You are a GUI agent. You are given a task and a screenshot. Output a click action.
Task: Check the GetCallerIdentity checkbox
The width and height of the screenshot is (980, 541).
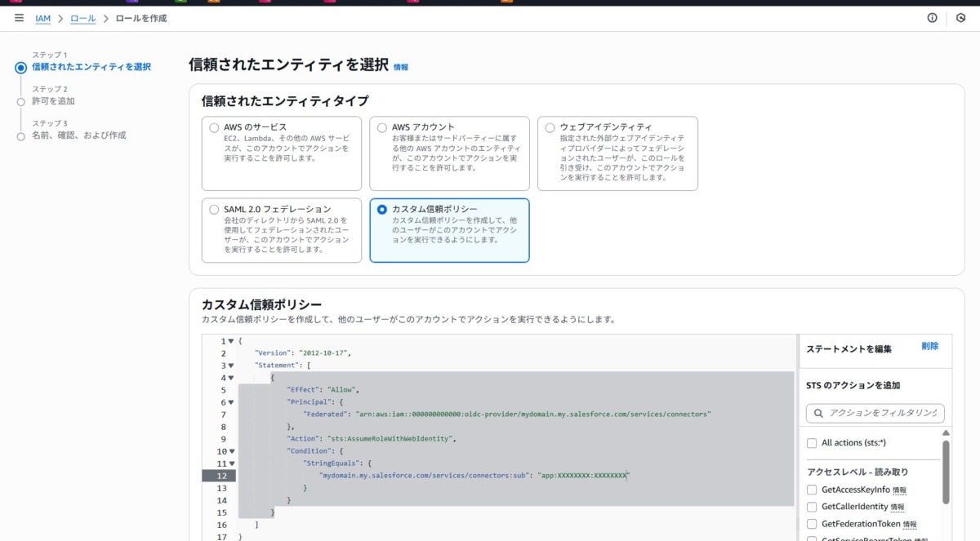click(812, 507)
